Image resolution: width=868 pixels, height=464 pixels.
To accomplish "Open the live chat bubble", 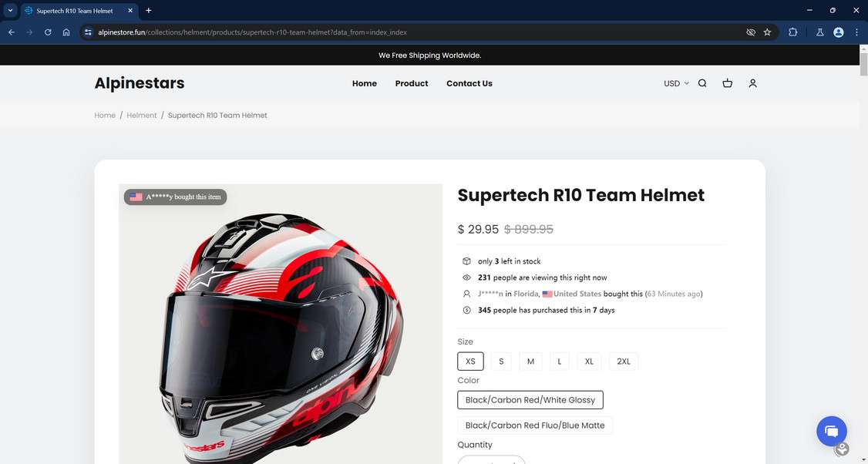I will point(832,432).
